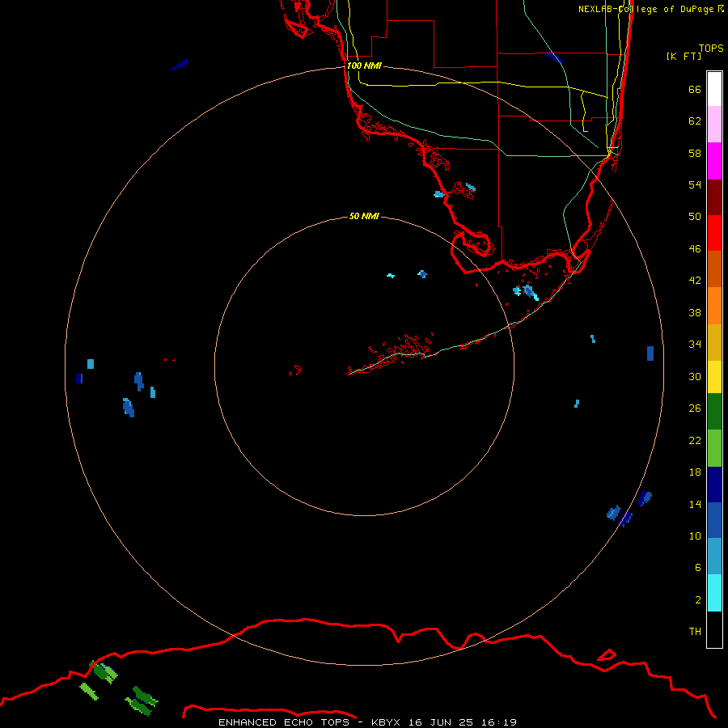Click the '34' legend value
Image resolution: width=728 pixels, height=728 pixels.
695,345
